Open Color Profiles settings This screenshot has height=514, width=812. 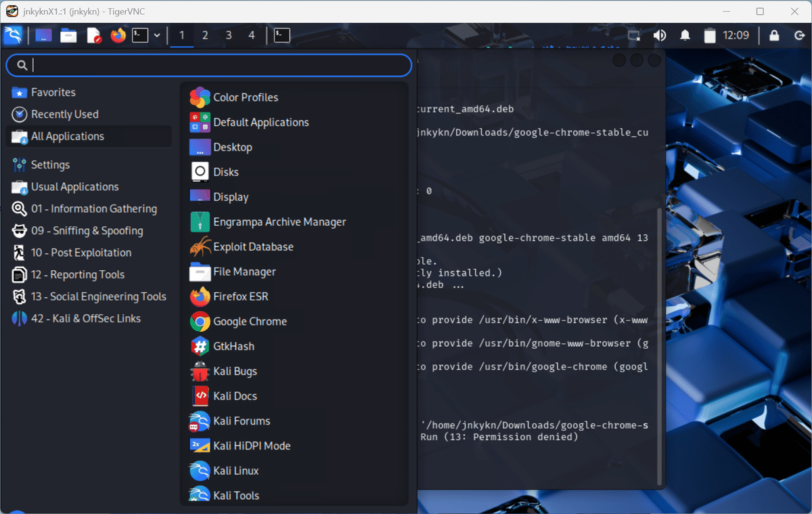[245, 97]
